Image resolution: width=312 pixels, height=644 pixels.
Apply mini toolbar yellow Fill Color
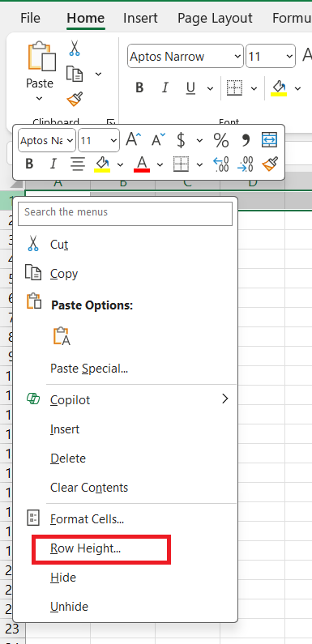102,164
